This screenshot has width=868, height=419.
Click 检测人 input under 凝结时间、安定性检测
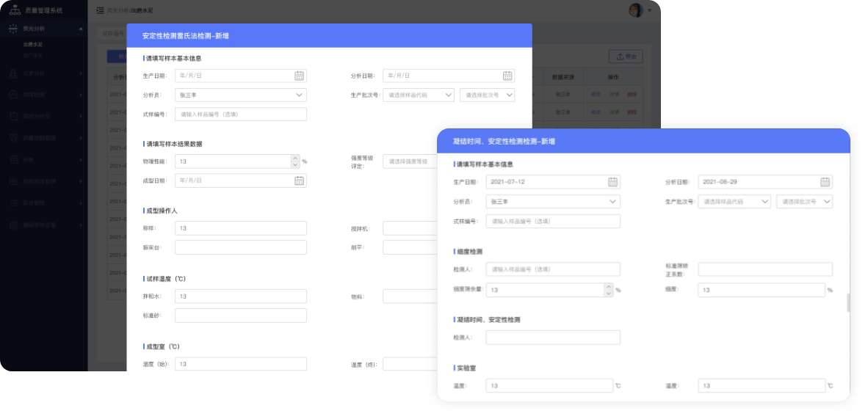[x=553, y=338]
